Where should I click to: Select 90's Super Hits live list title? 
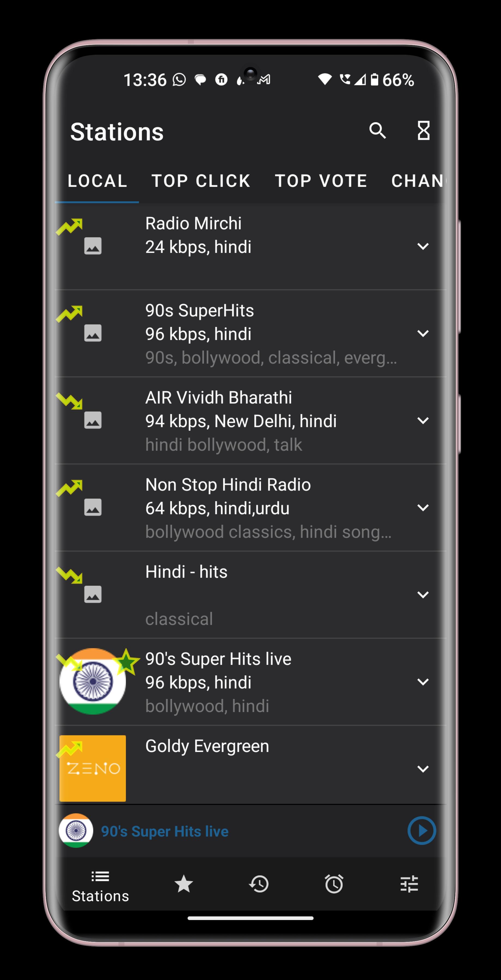pyautogui.click(x=218, y=659)
